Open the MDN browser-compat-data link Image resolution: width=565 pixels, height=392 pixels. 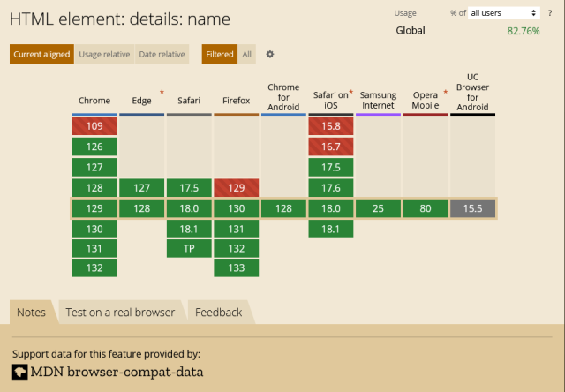(x=108, y=372)
